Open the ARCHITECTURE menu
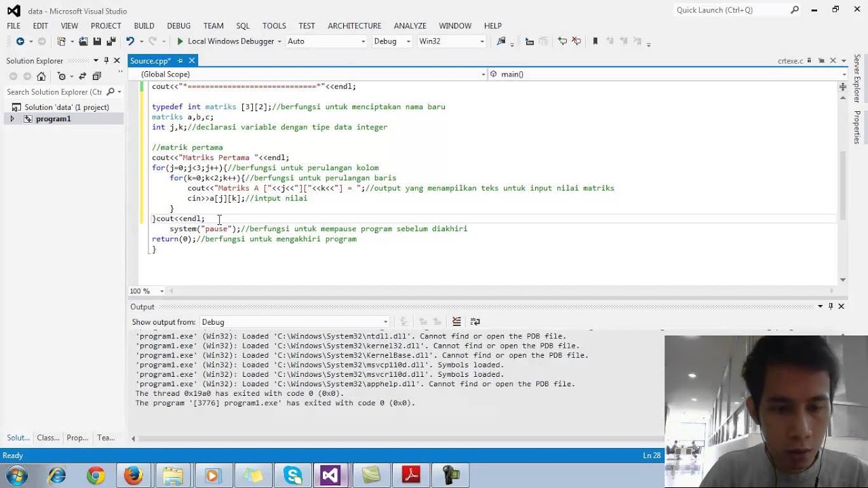This screenshot has height=488, width=868. [354, 26]
